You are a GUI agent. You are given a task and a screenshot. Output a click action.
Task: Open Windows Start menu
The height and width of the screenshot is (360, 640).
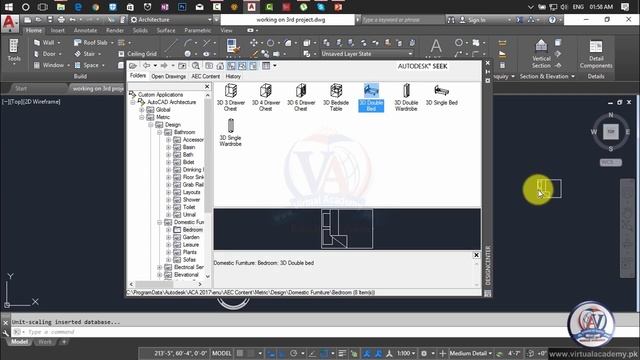point(8,7)
